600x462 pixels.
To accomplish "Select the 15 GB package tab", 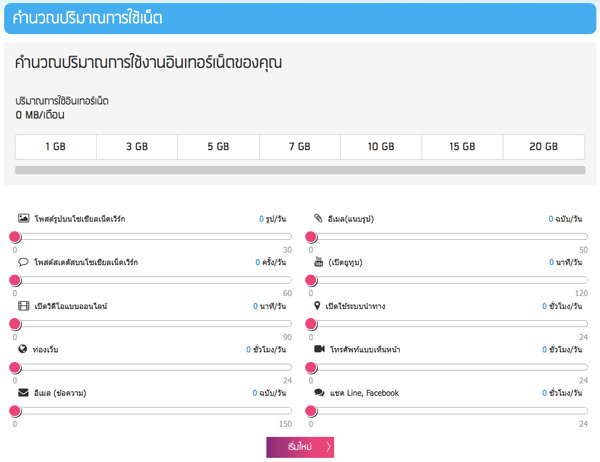I will (x=462, y=147).
